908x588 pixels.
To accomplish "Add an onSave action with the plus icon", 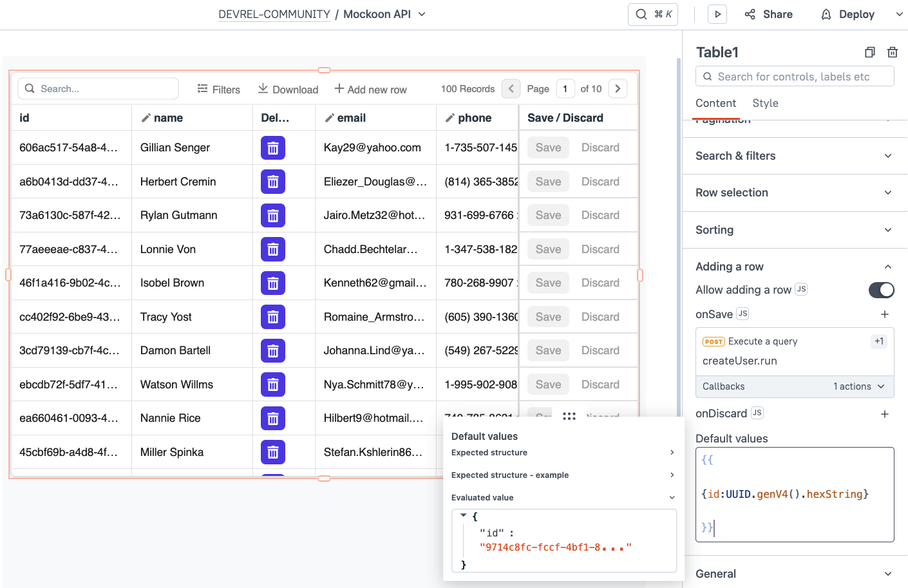I will click(885, 314).
